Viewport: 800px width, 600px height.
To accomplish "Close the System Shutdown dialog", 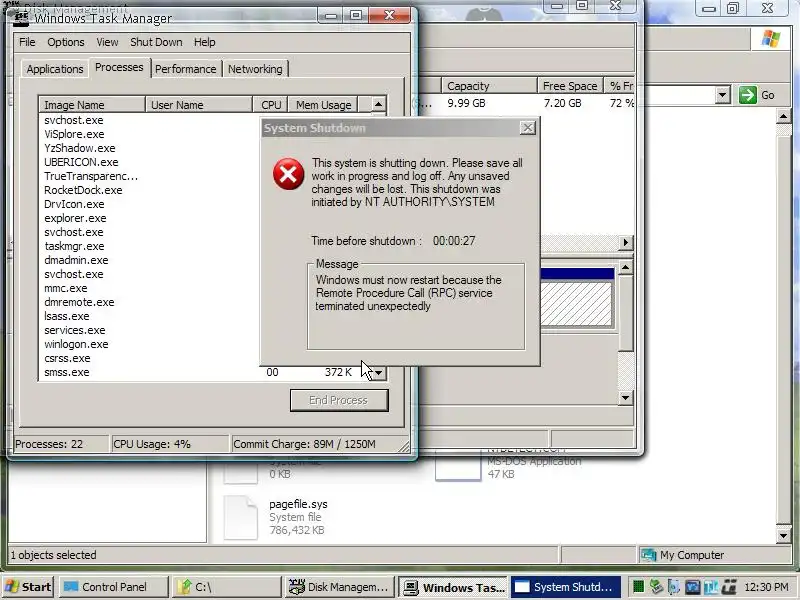I will coord(528,128).
